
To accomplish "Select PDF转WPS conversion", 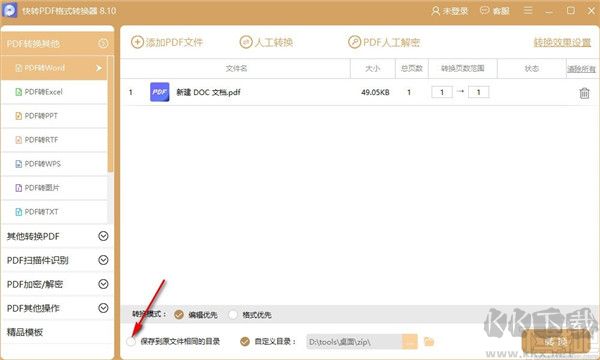I will coord(54,164).
